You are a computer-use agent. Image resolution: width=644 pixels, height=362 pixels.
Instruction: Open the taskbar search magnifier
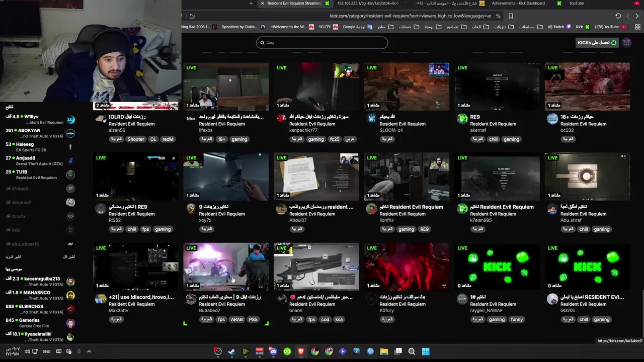pos(412,351)
